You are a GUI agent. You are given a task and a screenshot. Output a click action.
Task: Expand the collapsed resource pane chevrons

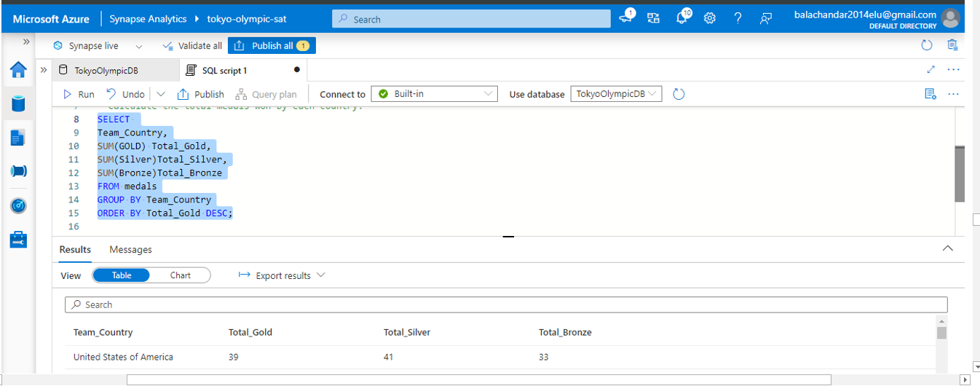(x=44, y=70)
